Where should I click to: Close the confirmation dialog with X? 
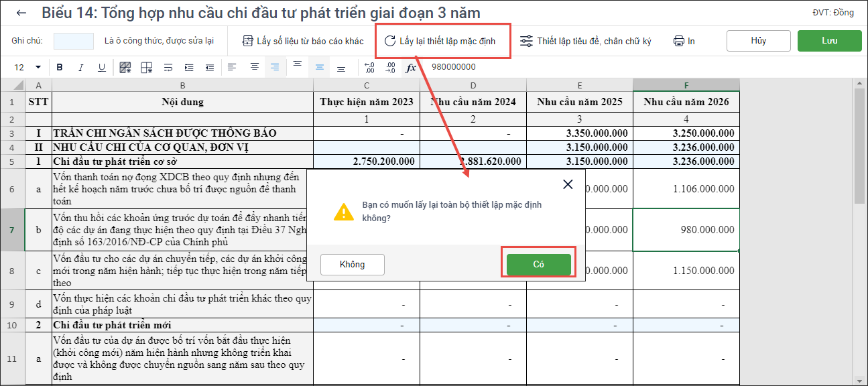(568, 185)
